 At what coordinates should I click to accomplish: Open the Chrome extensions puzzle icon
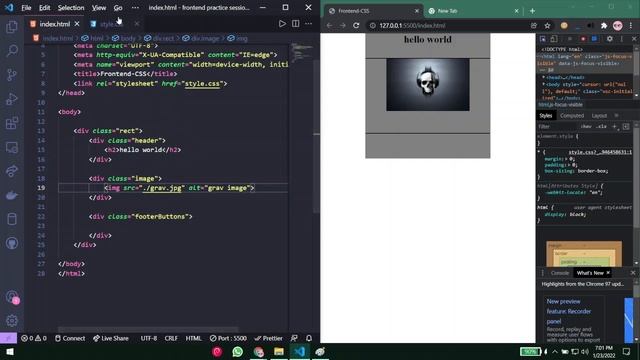604,25
